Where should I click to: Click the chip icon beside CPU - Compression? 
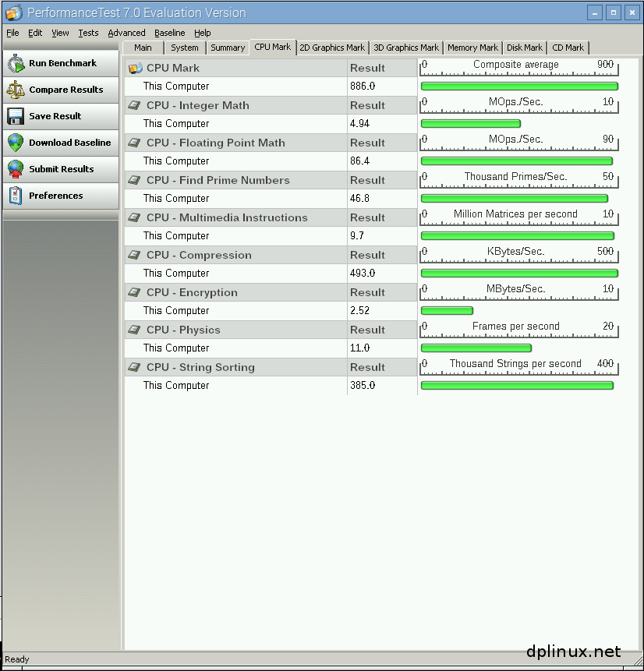(134, 255)
